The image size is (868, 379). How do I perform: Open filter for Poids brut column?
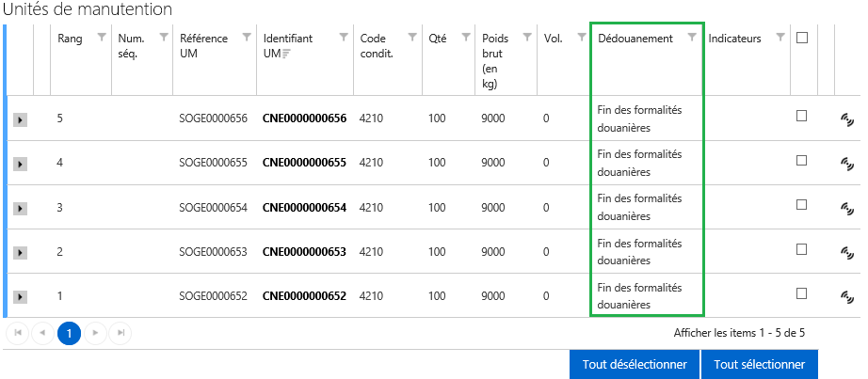click(x=527, y=37)
